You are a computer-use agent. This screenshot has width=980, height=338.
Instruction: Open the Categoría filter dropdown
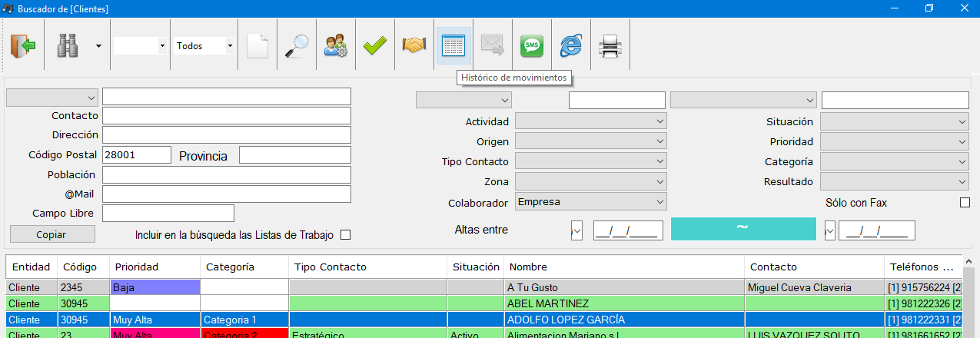(895, 161)
